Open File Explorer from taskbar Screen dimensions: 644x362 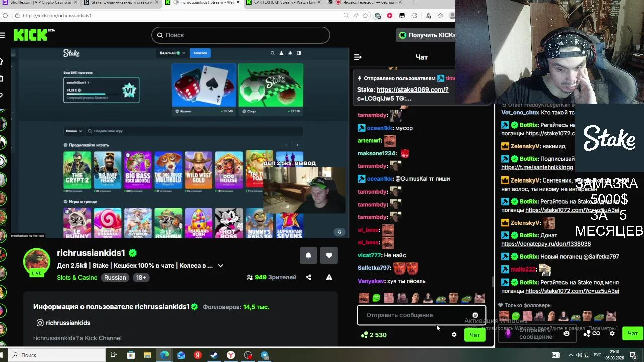pyautogui.click(x=147, y=355)
